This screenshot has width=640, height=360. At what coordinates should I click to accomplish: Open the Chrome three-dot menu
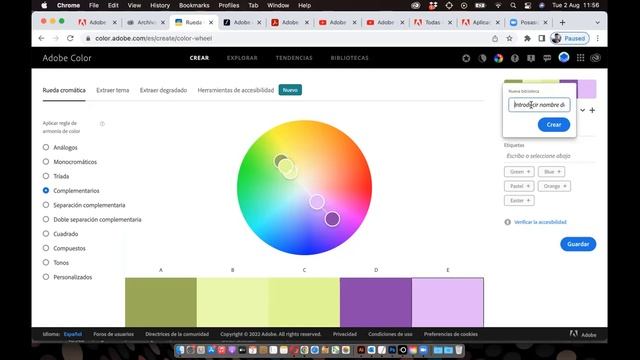click(x=598, y=38)
